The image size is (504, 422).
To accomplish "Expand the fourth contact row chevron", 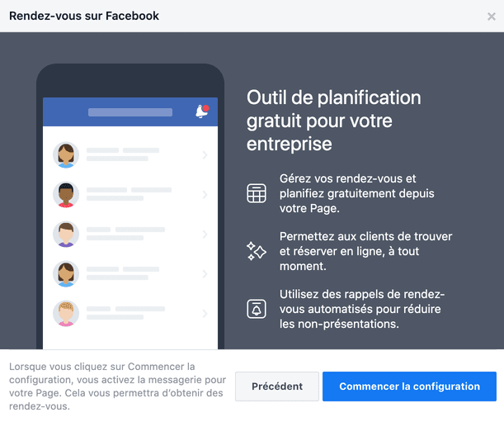I will click(205, 274).
